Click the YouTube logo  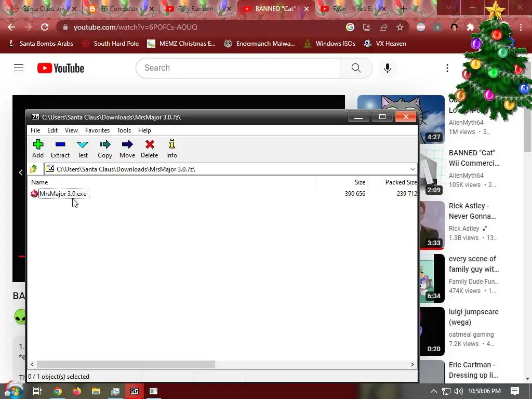pos(61,68)
